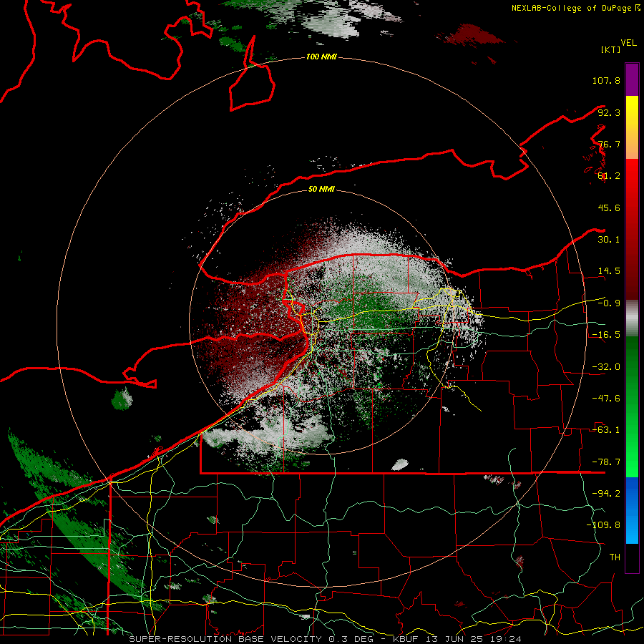Click the 100 NMI range ring label
Viewport: 644px width, 644px height.
tap(321, 57)
